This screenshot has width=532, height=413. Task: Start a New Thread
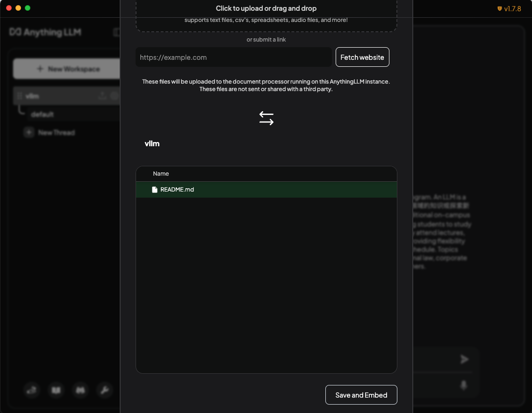coord(56,132)
